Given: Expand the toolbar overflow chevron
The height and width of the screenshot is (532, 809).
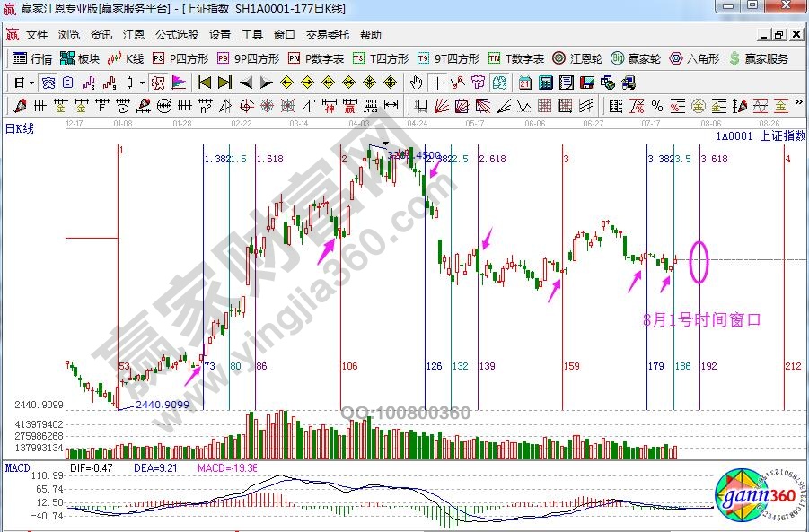Looking at the screenshot, I should click(799, 105).
